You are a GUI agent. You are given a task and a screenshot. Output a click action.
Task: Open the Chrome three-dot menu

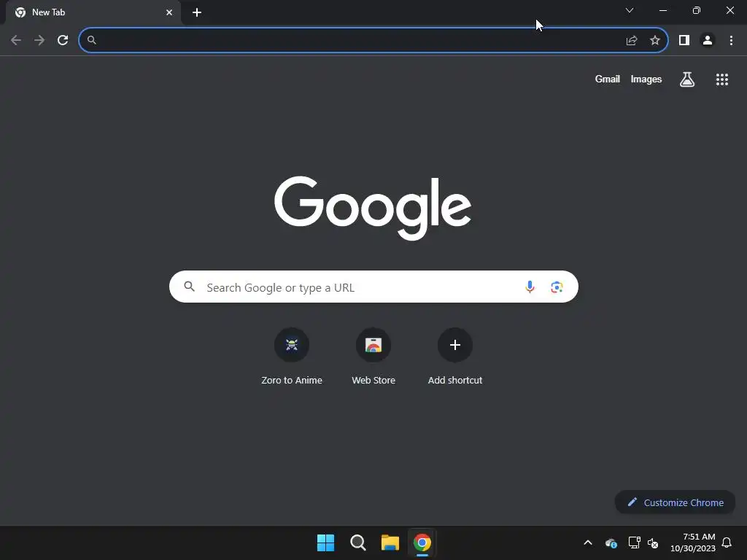731,41
